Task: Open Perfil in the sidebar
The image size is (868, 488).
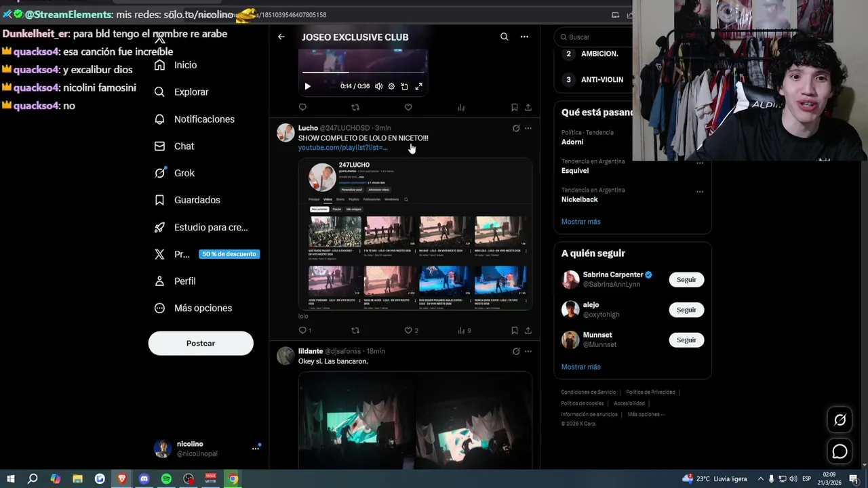Action: 175,281
